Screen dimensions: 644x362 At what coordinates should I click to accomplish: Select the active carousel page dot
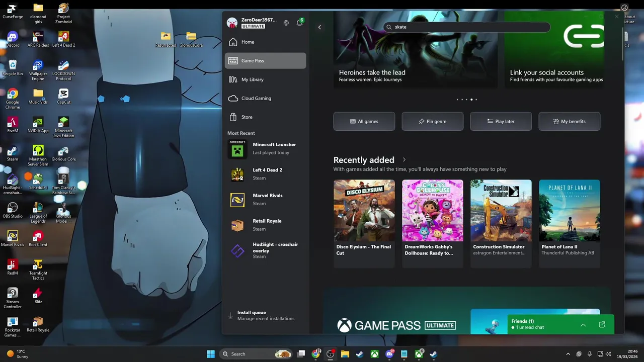point(471,100)
